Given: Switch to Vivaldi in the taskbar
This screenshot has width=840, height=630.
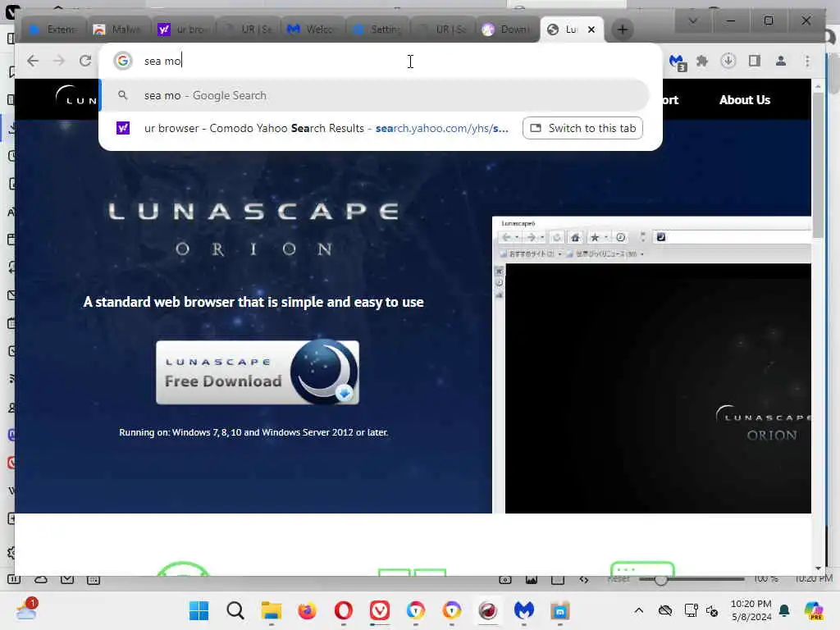Looking at the screenshot, I should coord(379,610).
